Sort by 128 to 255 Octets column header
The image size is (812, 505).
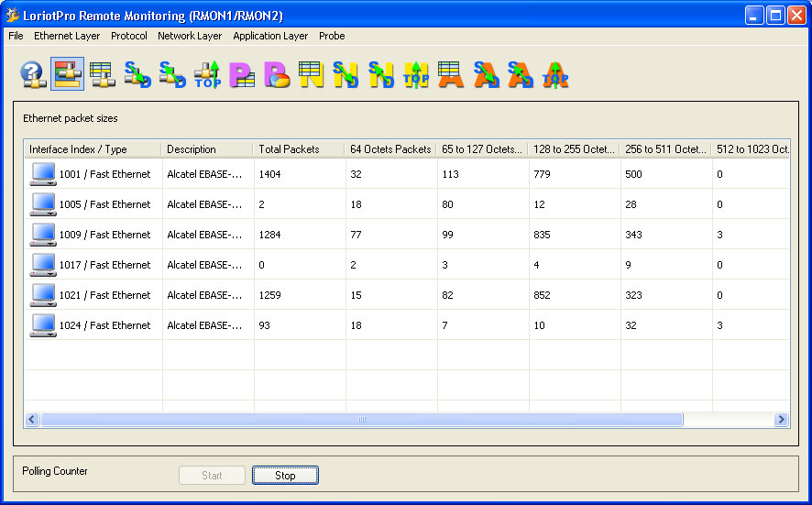(x=574, y=149)
